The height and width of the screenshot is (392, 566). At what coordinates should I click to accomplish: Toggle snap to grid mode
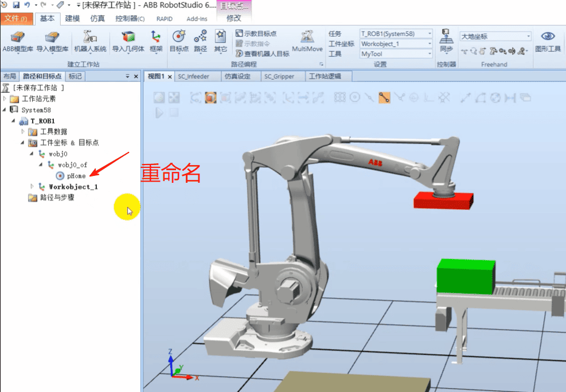click(x=444, y=97)
